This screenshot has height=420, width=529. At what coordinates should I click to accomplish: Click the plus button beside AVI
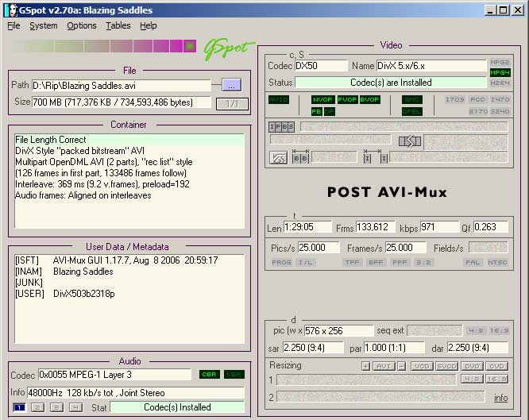point(365,366)
